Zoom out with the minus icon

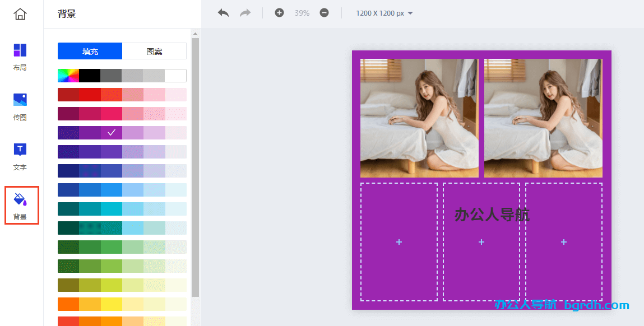pos(324,13)
